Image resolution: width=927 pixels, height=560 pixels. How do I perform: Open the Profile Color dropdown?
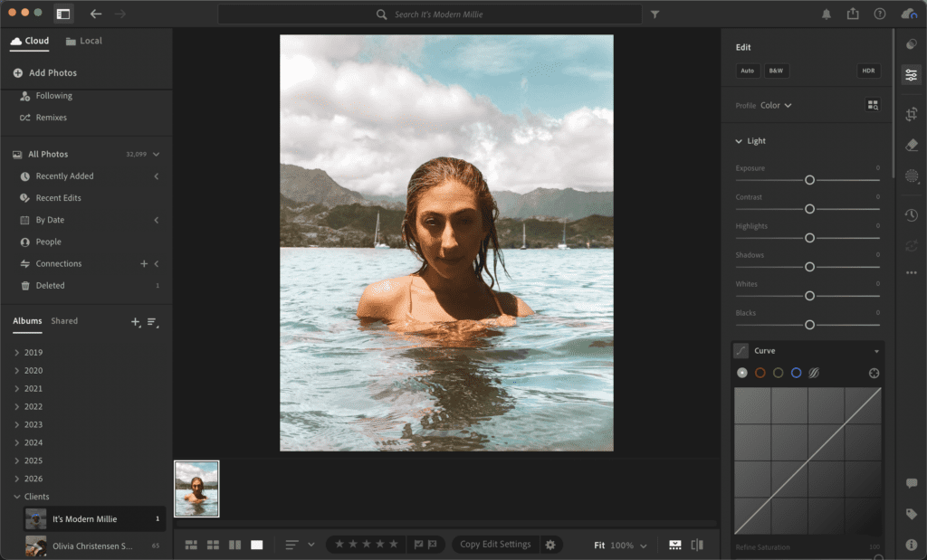pyautogui.click(x=776, y=105)
